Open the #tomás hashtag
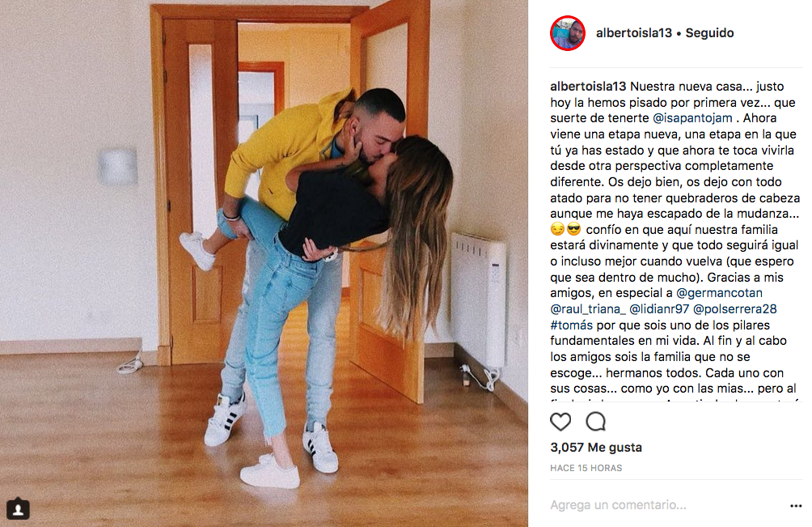The height and width of the screenshot is (527, 812). [571, 325]
